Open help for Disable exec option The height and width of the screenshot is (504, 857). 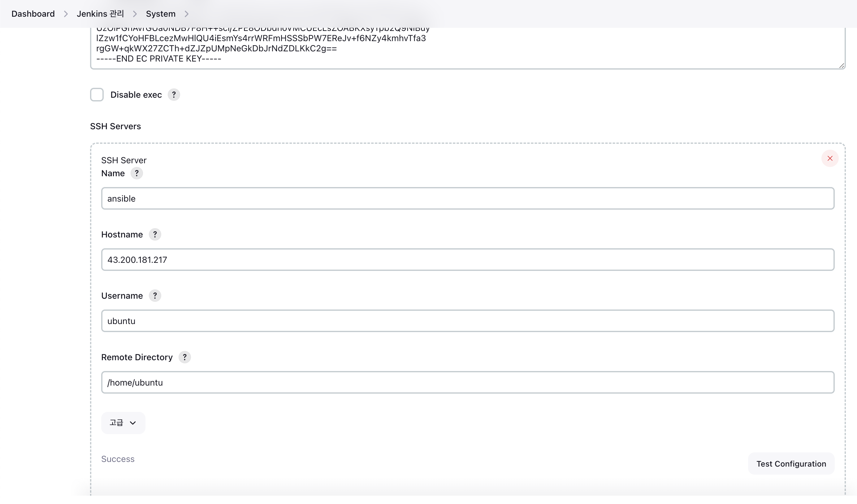174,95
